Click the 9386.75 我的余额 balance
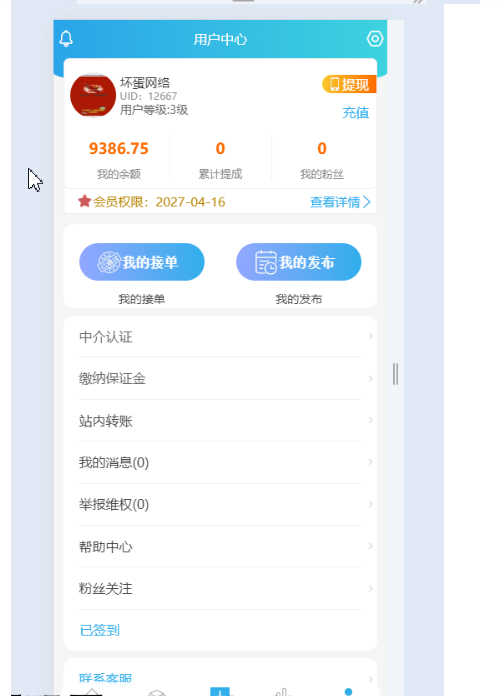The height and width of the screenshot is (696, 500). (x=119, y=148)
